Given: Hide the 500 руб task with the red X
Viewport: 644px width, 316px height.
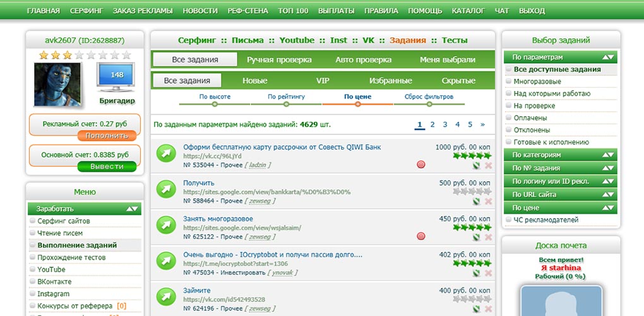Looking at the screenshot, I should point(488,202).
